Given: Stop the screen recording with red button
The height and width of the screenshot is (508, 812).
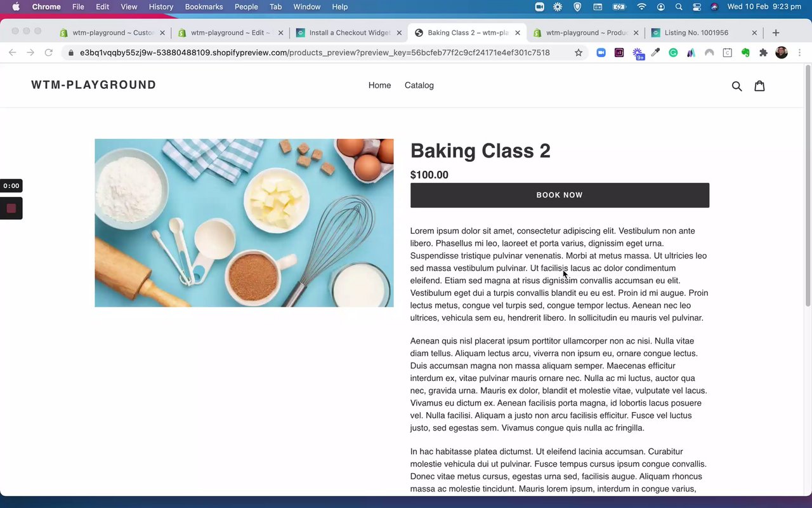Looking at the screenshot, I should coord(11,208).
